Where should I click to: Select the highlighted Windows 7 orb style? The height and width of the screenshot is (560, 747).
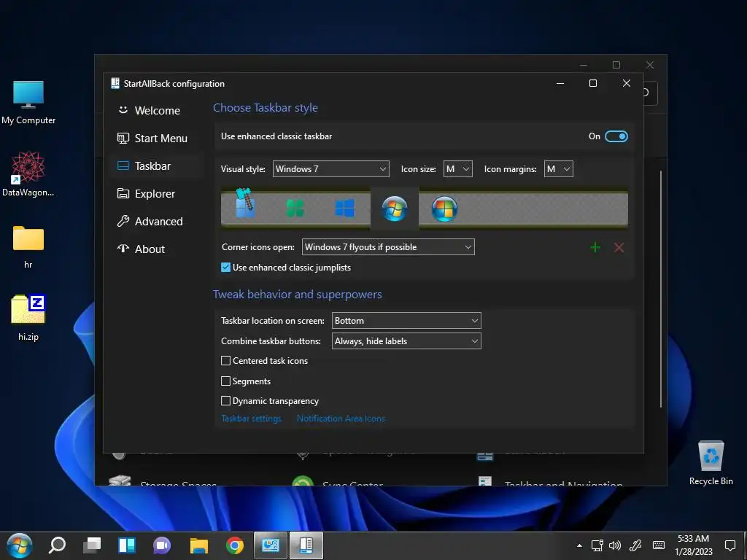[395, 209]
